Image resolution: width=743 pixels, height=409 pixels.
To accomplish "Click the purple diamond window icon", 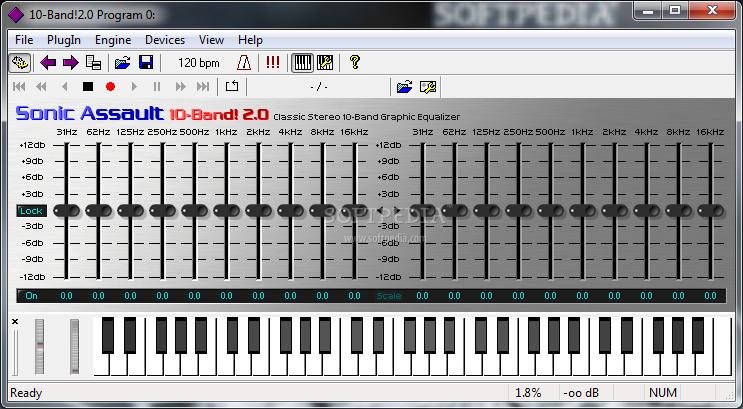I will click(x=16, y=15).
